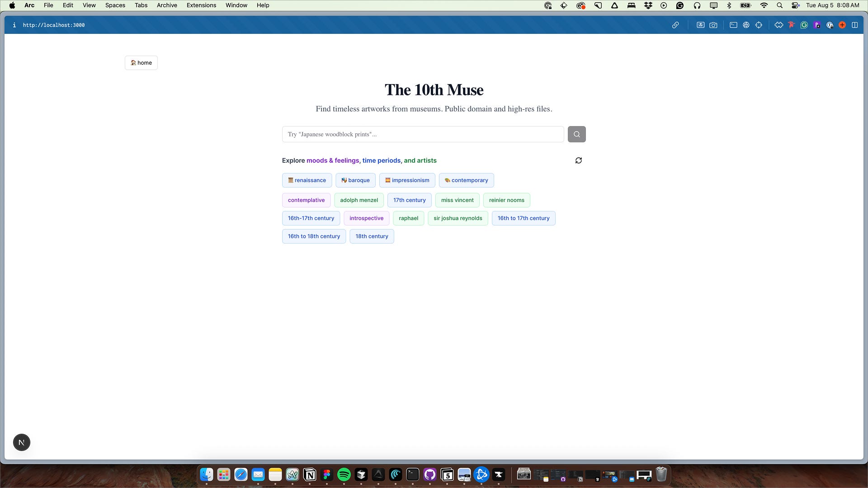The image size is (868, 488).
Task: Open the terminal console icon in toolbar
Action: [733, 25]
